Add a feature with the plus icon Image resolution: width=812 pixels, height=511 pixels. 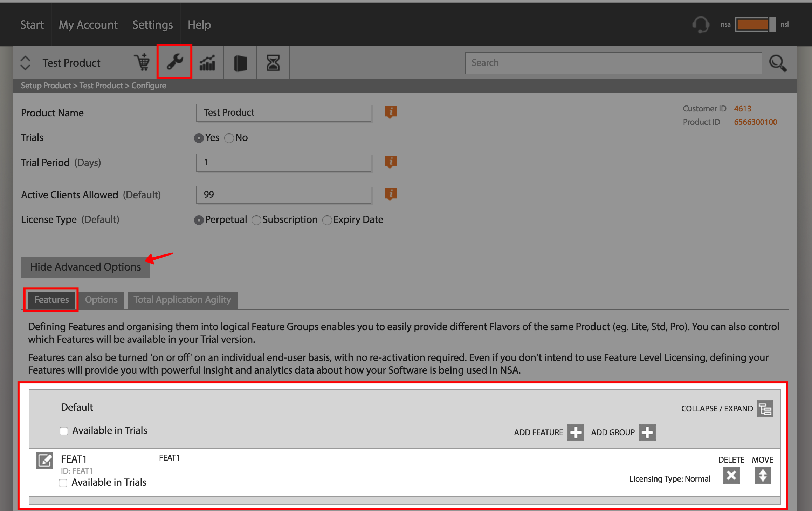[576, 432]
